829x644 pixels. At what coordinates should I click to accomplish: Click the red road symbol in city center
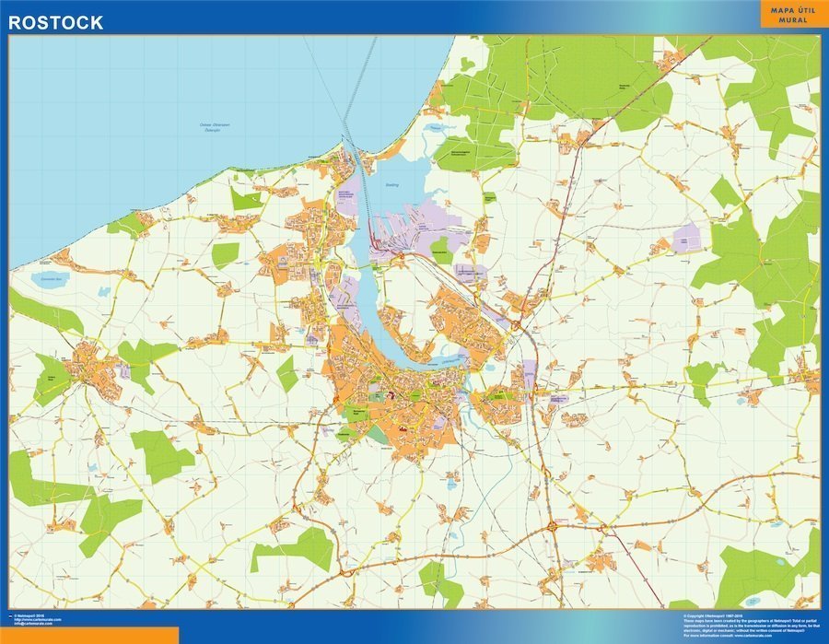pos(391,394)
